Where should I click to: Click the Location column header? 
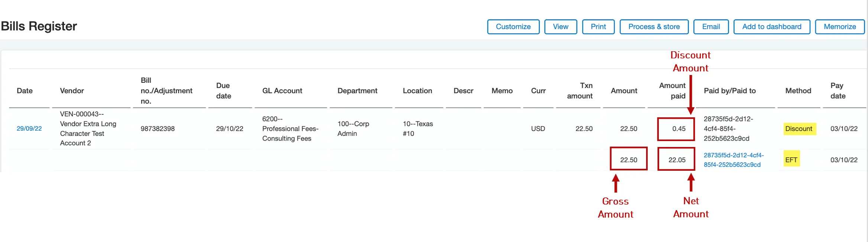coord(418,91)
